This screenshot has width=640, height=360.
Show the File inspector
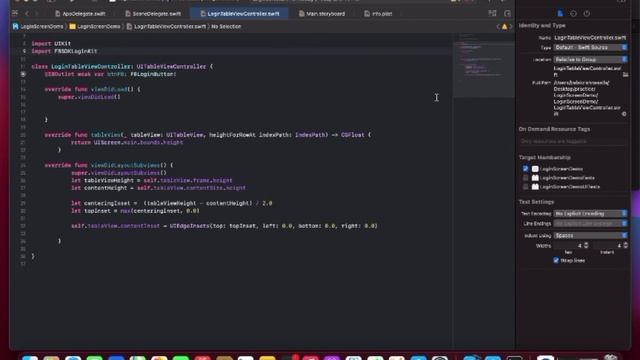(x=560, y=13)
